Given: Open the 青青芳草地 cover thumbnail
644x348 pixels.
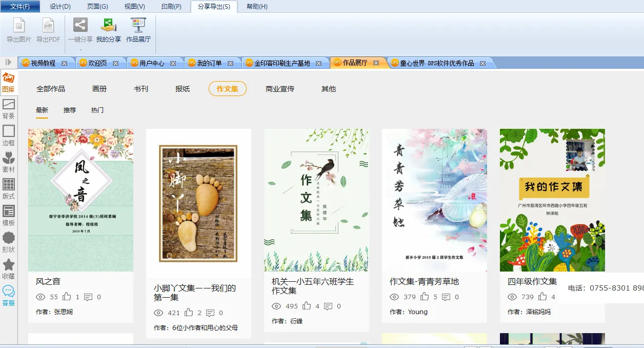Looking at the screenshot, I should tap(434, 200).
